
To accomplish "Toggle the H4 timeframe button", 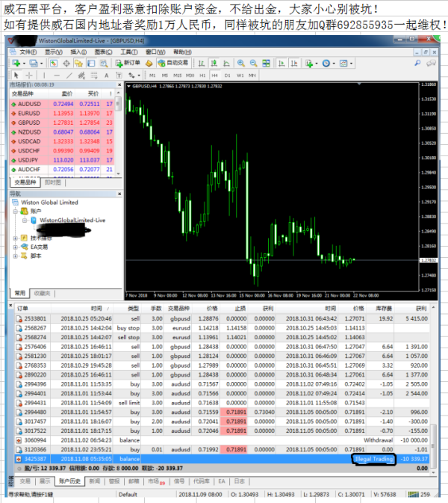I will [x=215, y=75].
